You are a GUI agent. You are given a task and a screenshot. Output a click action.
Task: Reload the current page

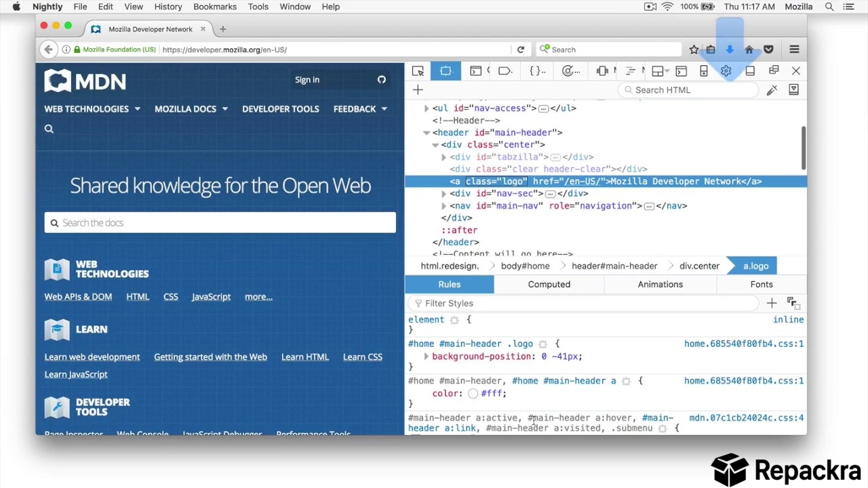pos(520,49)
